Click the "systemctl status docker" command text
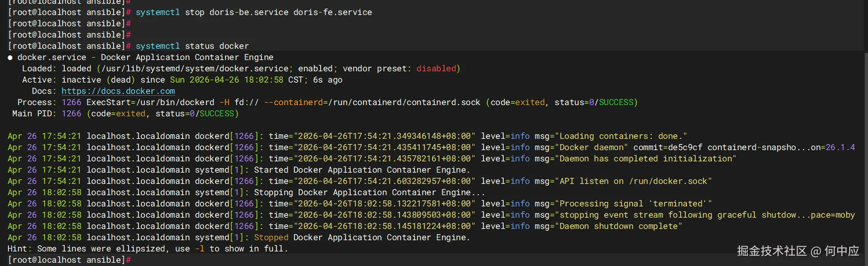 [x=192, y=46]
